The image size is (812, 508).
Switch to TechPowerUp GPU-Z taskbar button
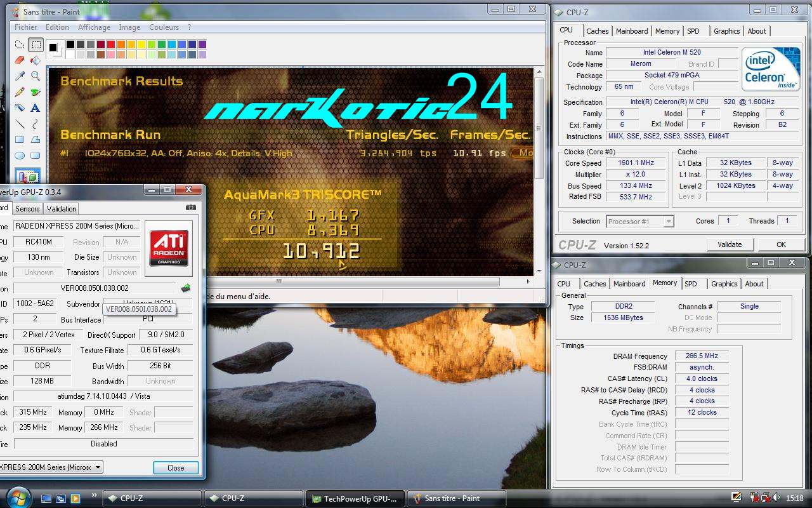tap(354, 498)
